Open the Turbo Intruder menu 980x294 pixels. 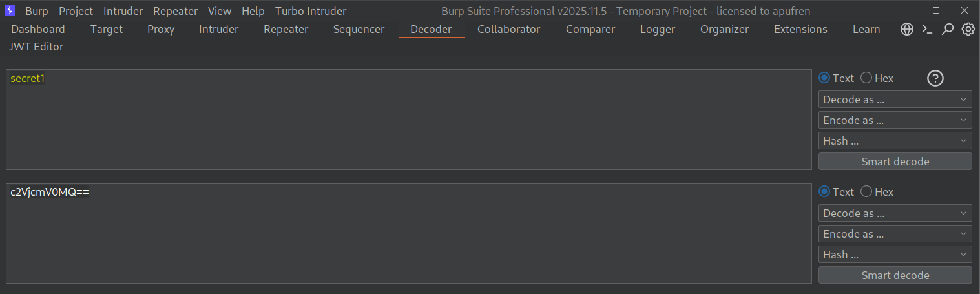311,11
